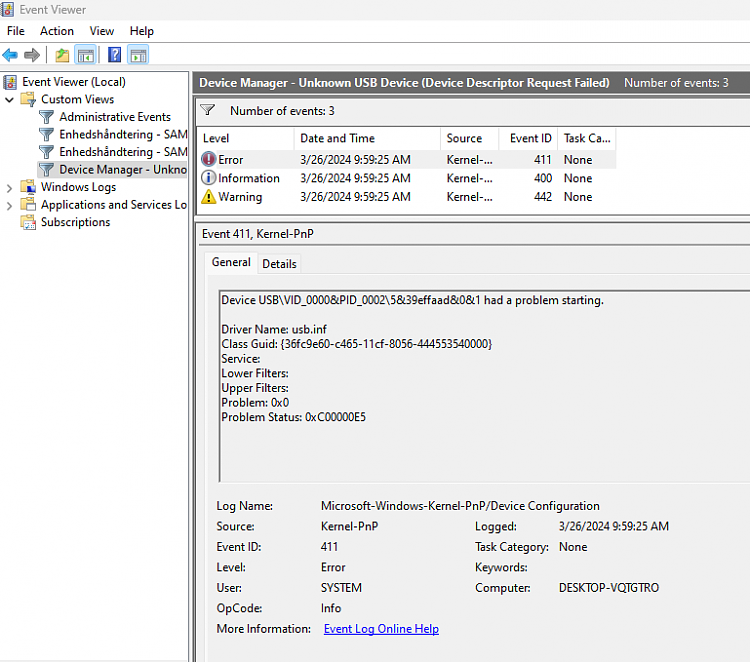This screenshot has width=750, height=662.
Task: Select the Administrative Events custom view
Action: click(x=115, y=117)
